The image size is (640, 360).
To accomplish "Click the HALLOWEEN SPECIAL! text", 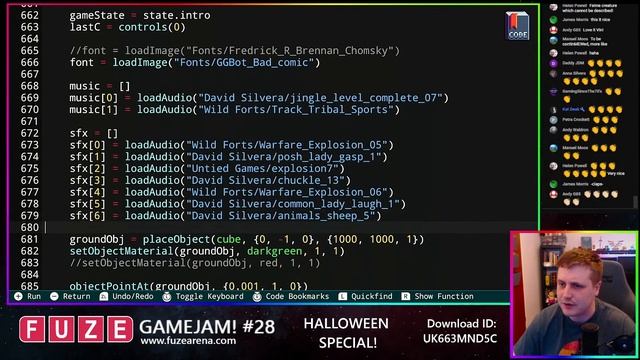I will click(x=347, y=333).
